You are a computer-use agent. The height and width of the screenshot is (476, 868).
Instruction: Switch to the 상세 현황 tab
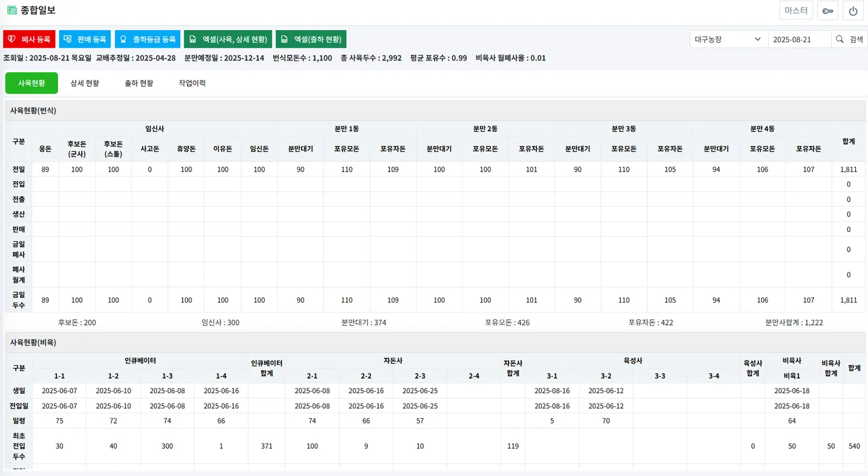85,83
